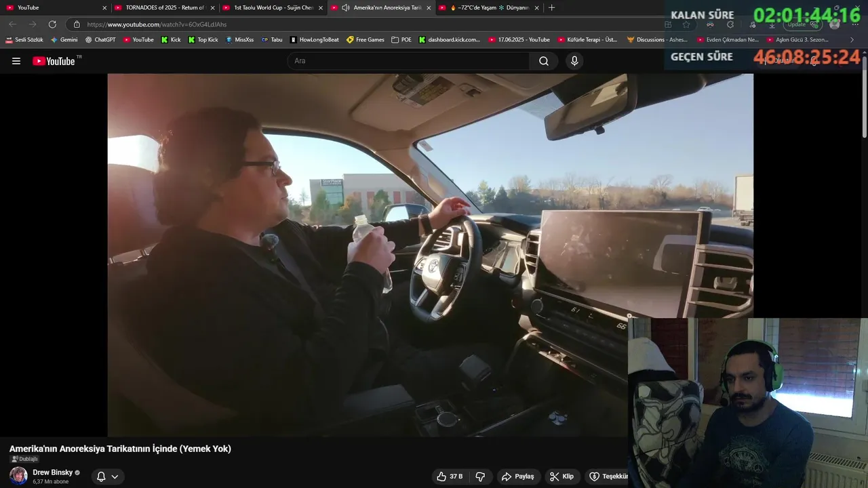This screenshot has height=488, width=868.
Task: Open the dashboard.kick.com bookmark
Action: pos(450,39)
